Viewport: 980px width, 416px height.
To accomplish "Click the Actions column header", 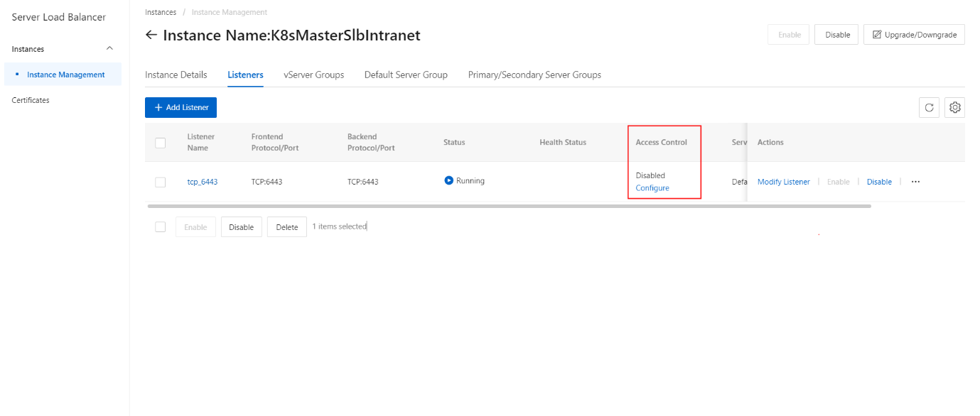I will pos(770,142).
